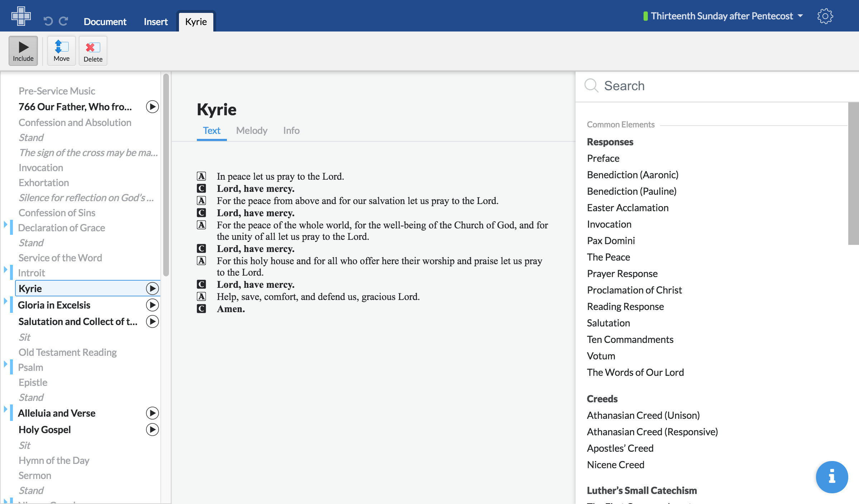Expand the Thirteenth Sunday after Pentecost dropdown
Image resolution: width=859 pixels, height=504 pixels.
click(803, 16)
